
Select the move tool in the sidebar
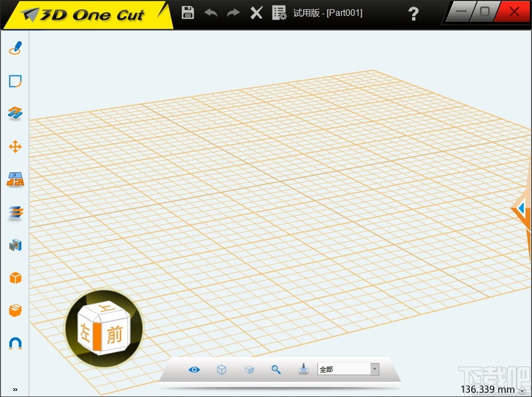pyautogui.click(x=15, y=146)
